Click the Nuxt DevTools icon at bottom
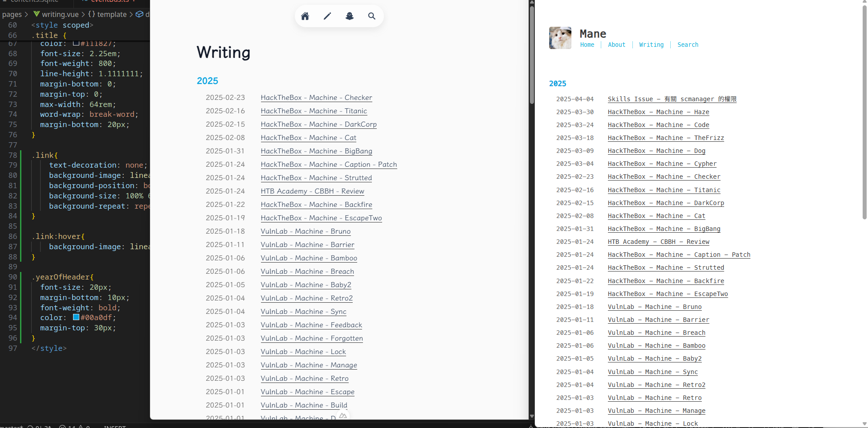Viewport: 868px width, 428px height. 342,416
